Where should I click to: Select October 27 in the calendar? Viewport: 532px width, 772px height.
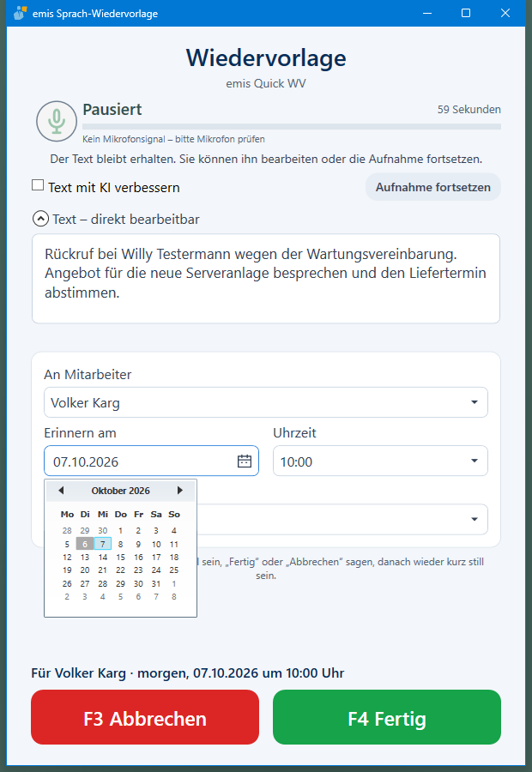85,583
